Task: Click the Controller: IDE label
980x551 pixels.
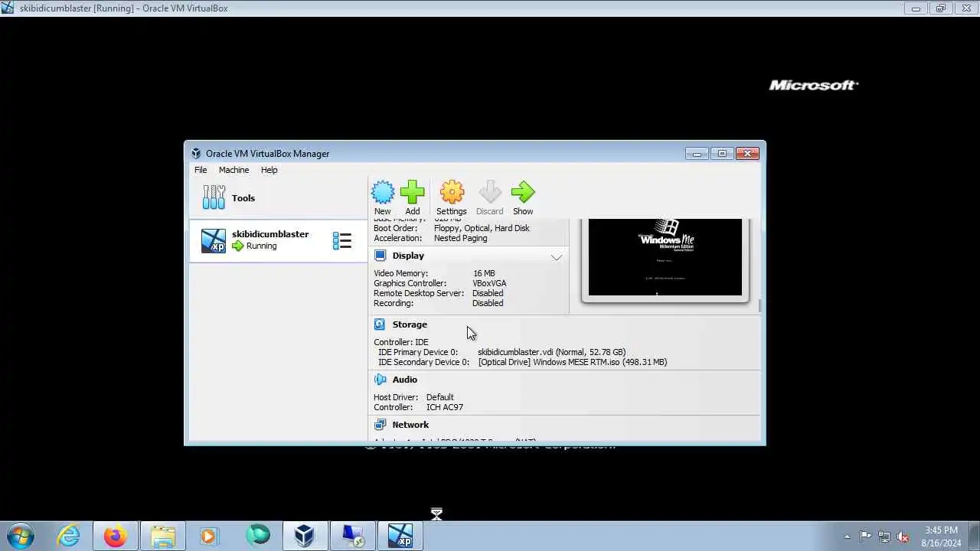Action: (401, 342)
